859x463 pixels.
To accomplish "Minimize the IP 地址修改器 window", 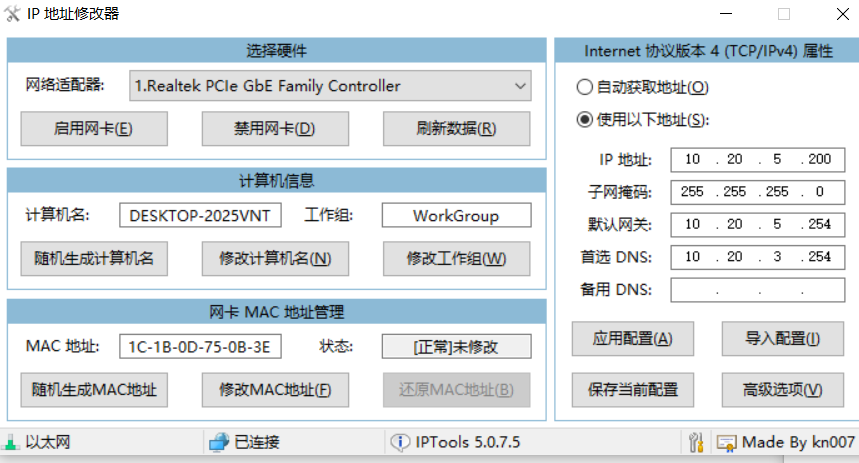I will pyautogui.click(x=726, y=14).
